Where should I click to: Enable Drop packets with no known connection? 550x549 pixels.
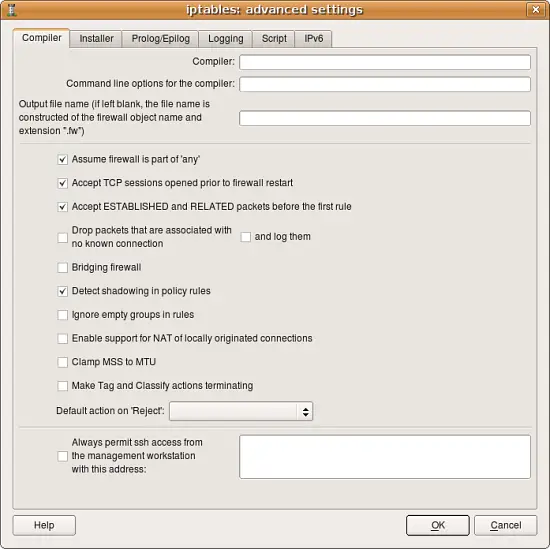click(62, 238)
